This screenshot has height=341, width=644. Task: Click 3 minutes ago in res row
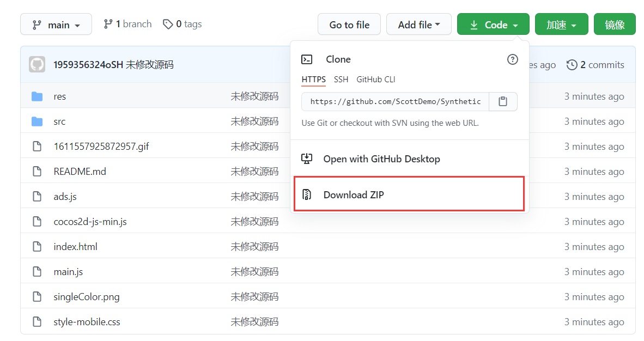(x=594, y=96)
